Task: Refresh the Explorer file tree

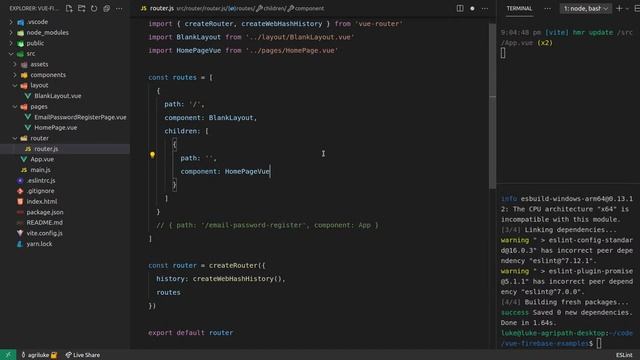Action: coord(94,8)
